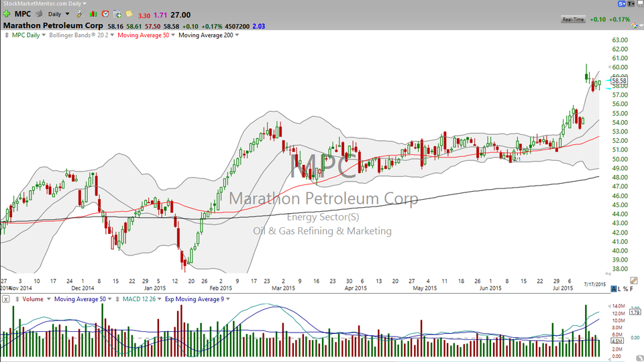
Task: Open the yellow sticky note icon
Action: 129,14
